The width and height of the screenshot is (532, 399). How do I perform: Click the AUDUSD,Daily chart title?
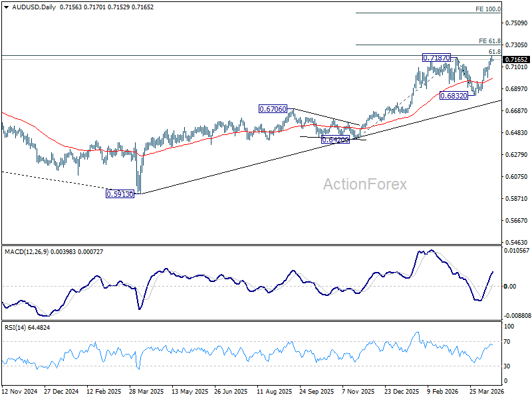pyautogui.click(x=34, y=7)
